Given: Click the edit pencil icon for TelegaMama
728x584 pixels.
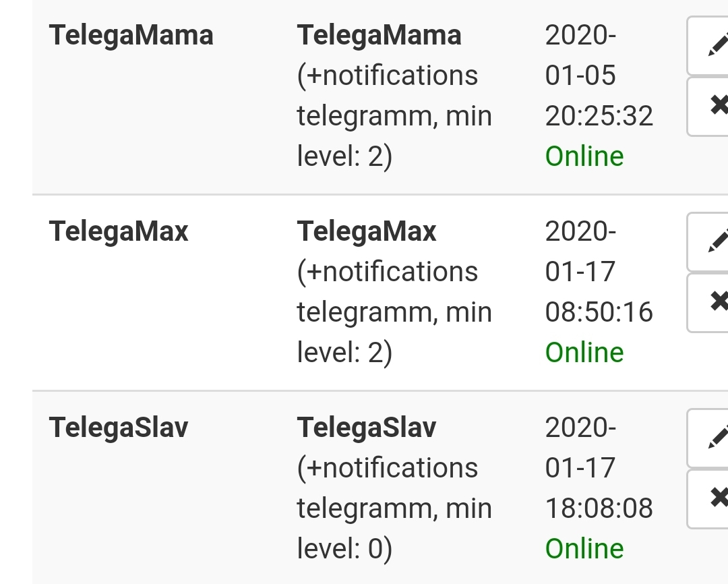Looking at the screenshot, I should coord(716,45).
